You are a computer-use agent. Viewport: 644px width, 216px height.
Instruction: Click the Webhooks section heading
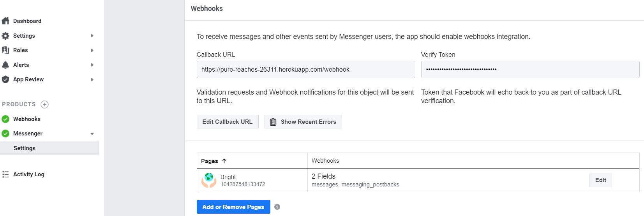[x=207, y=9]
